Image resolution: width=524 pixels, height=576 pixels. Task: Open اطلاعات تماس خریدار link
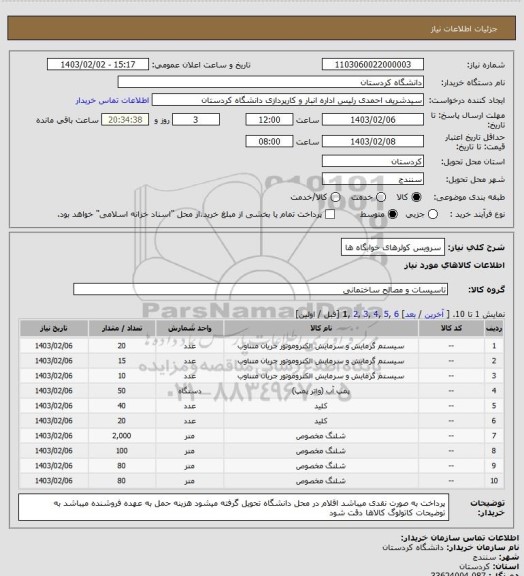(x=112, y=100)
